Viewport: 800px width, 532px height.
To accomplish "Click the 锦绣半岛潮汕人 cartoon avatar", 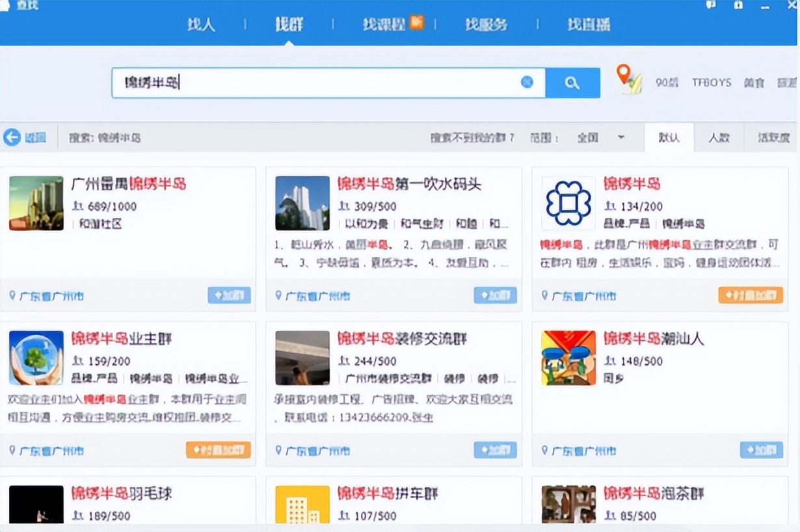I will [x=568, y=358].
